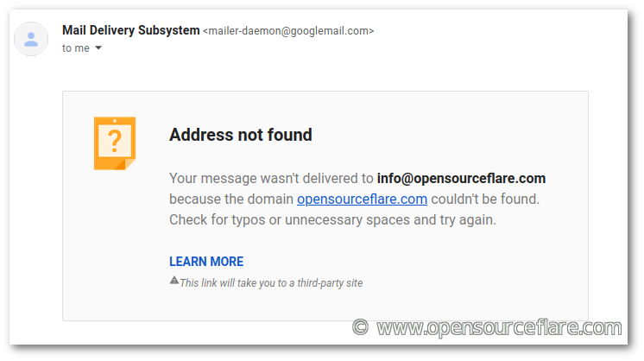Expand recipient details arrow beside "to me"
Screen dimensions: 644x361
pyautogui.click(x=98, y=48)
